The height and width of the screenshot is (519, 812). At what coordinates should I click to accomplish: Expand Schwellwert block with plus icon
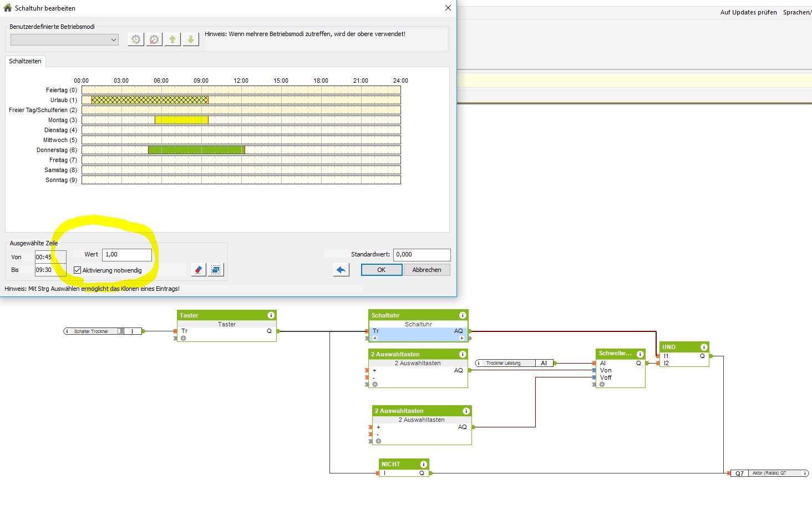pos(602,384)
